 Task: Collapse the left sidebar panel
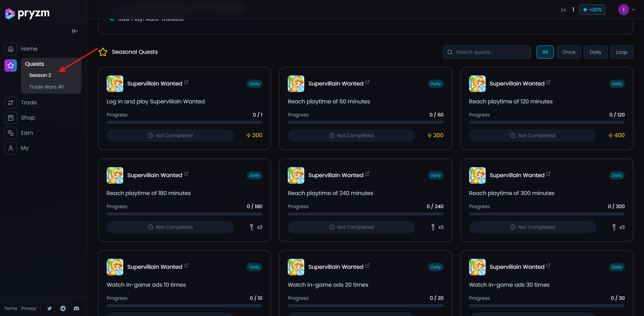pos(75,31)
